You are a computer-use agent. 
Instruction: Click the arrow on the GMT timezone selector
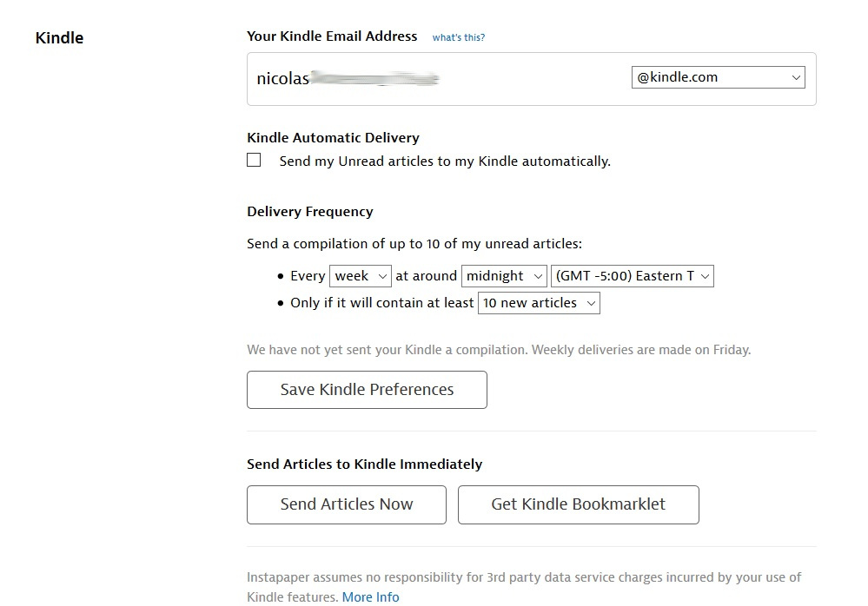pyautogui.click(x=705, y=276)
